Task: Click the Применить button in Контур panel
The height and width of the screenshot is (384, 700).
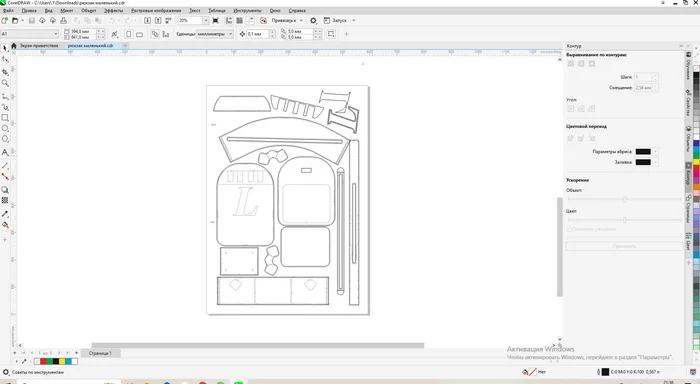Action: (x=624, y=246)
